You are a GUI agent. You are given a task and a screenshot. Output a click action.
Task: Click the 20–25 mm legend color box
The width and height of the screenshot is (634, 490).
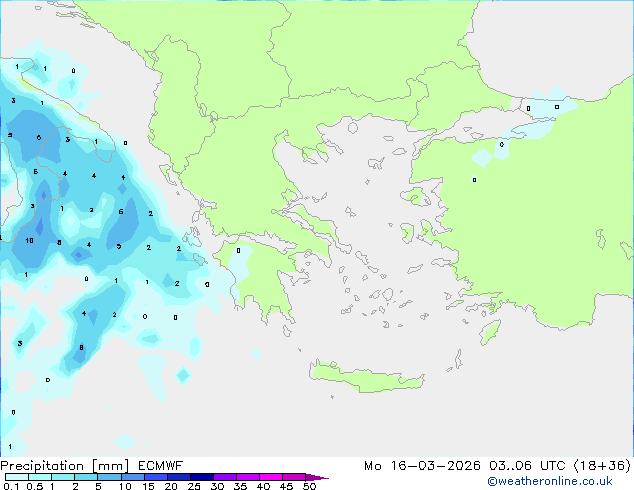tap(178, 477)
